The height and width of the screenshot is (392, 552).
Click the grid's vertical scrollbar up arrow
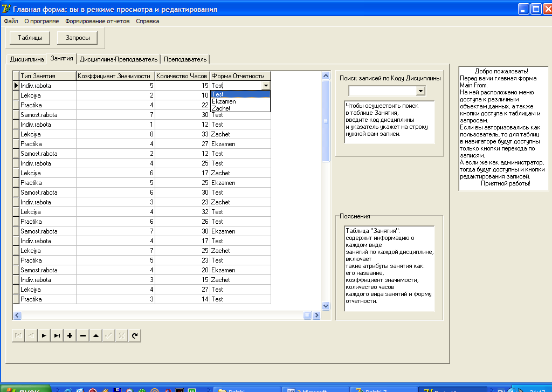326,75
